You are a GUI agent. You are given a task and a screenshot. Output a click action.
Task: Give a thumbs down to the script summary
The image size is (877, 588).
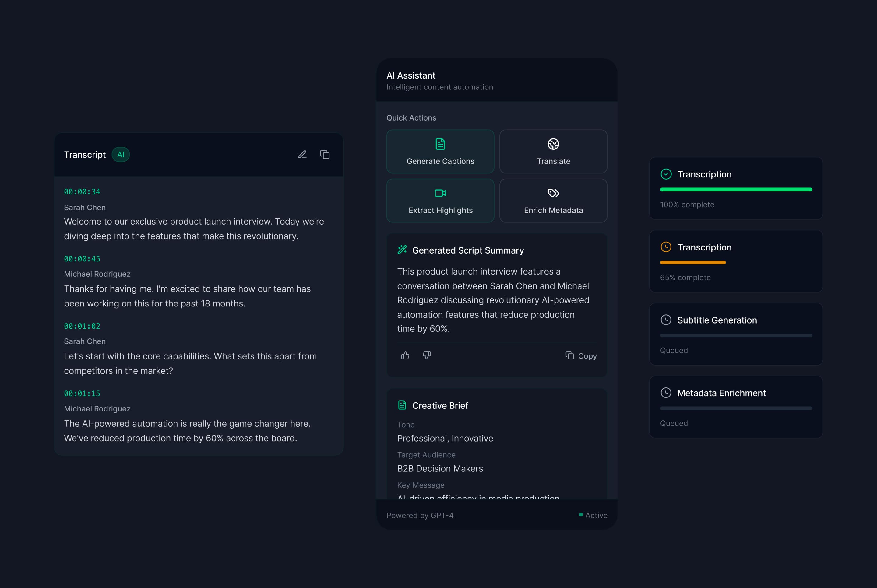427,355
